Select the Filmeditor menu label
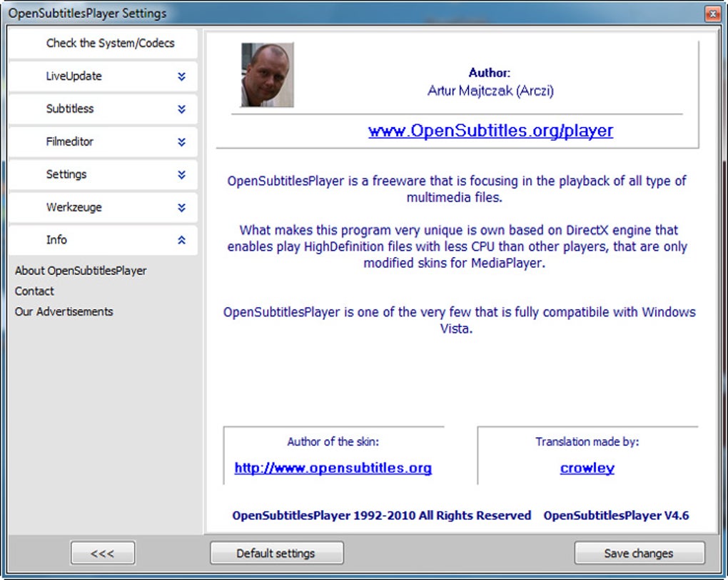 click(70, 141)
